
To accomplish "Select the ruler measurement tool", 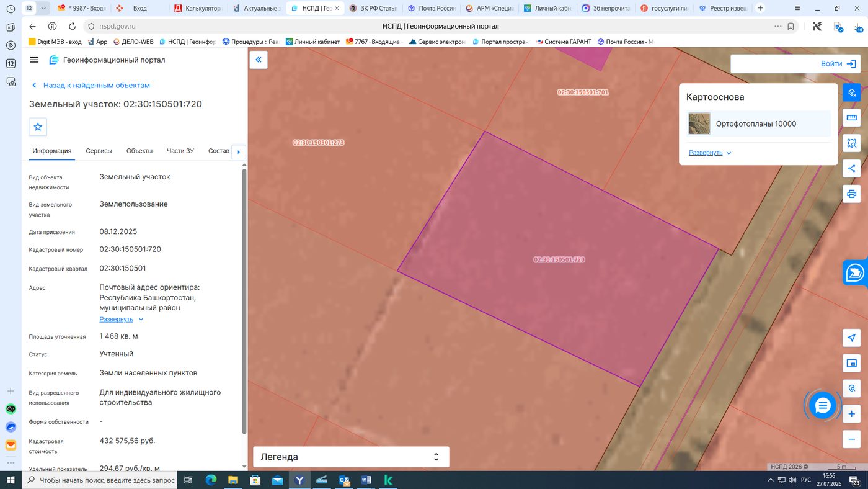I will tap(852, 118).
